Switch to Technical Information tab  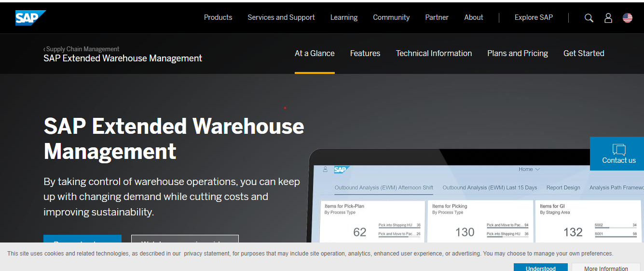pyautogui.click(x=434, y=53)
